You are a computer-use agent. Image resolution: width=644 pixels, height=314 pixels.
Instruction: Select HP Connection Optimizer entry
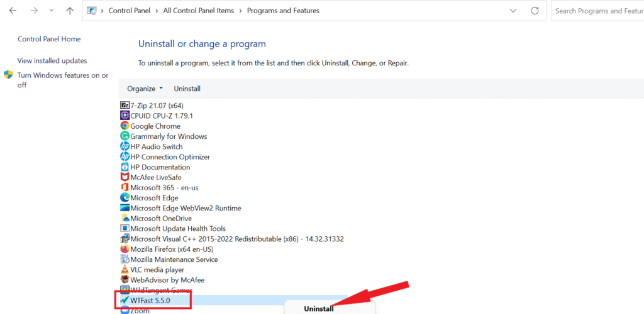(x=170, y=156)
